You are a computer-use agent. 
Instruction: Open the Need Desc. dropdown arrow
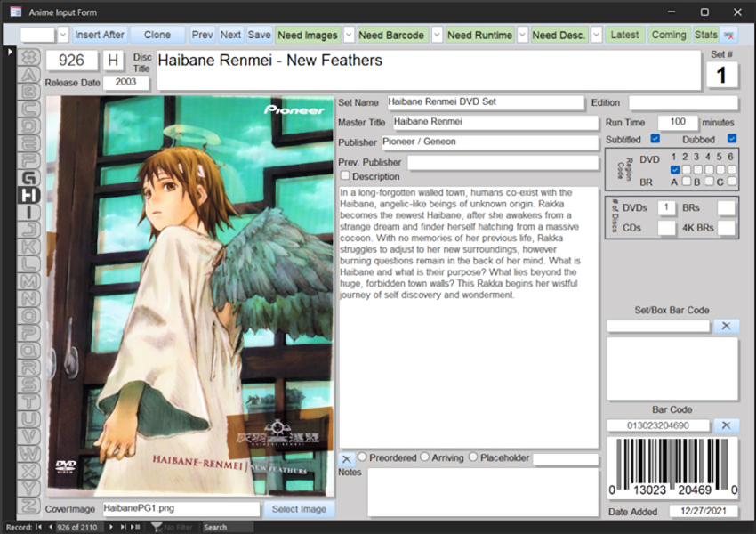(x=597, y=36)
